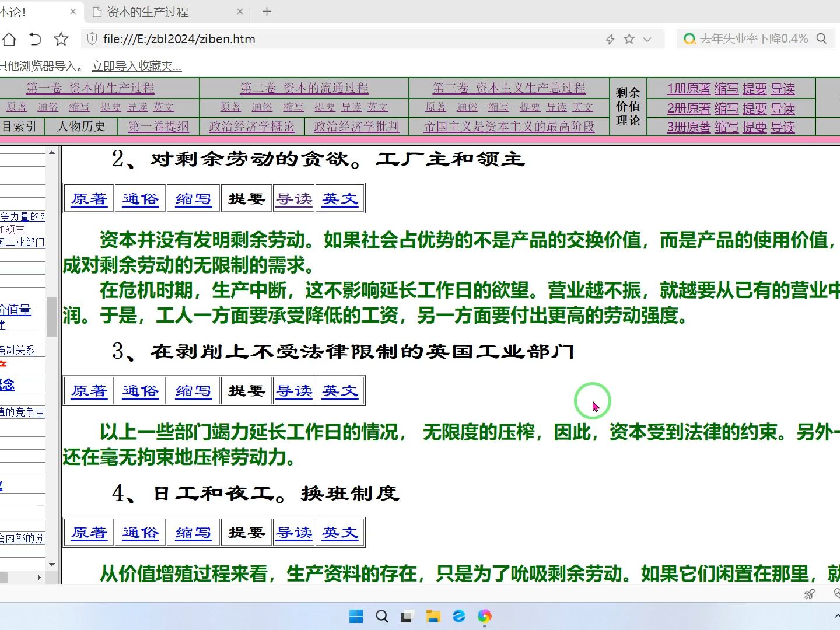Image resolution: width=840 pixels, height=630 pixels.
Task: Open 政治经济学概论 link
Action: pos(251,127)
